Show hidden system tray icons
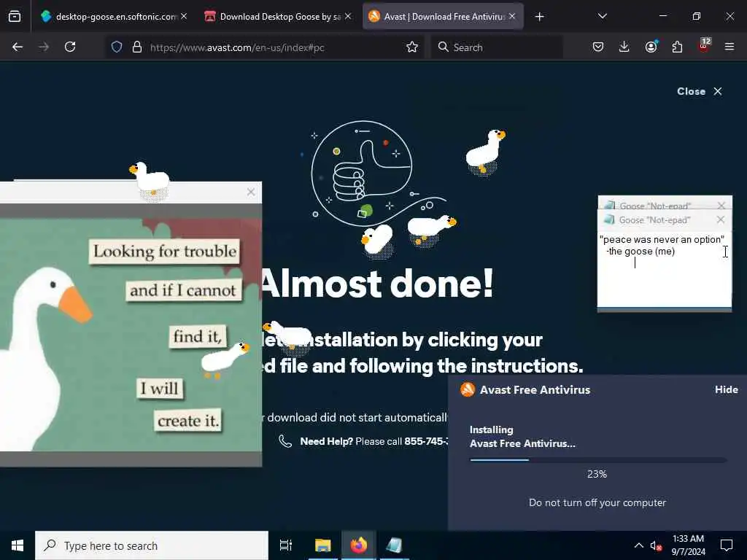This screenshot has height=560, width=747. tap(639, 545)
